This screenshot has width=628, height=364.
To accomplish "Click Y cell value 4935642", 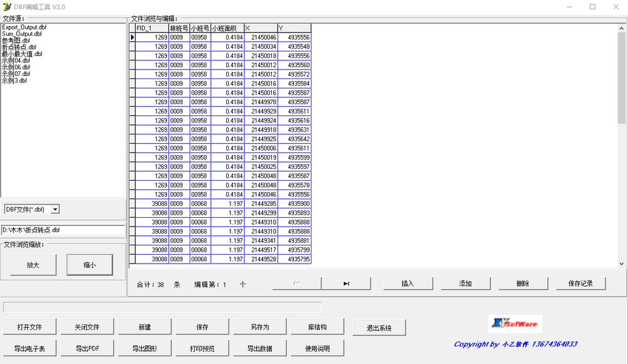I will [x=295, y=139].
